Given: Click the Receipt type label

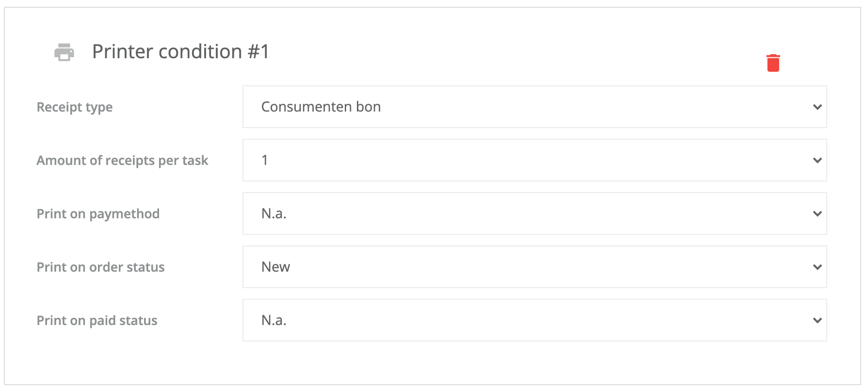Looking at the screenshot, I should 75,107.
